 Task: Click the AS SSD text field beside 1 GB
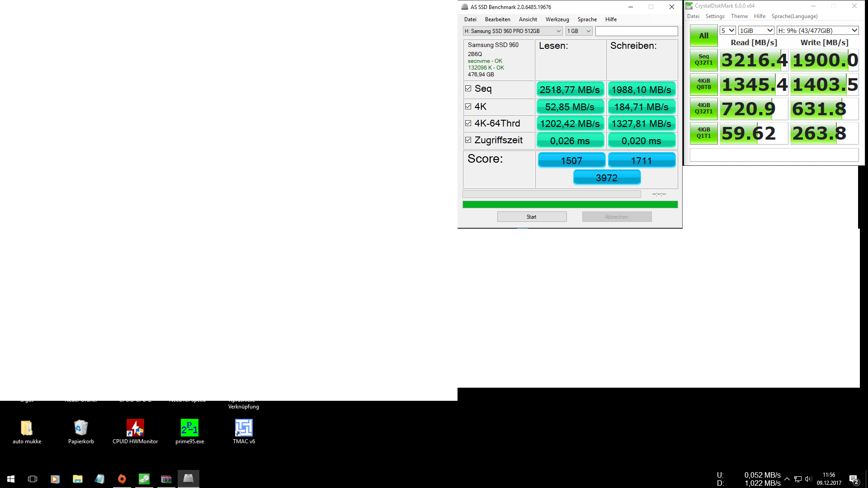click(637, 31)
